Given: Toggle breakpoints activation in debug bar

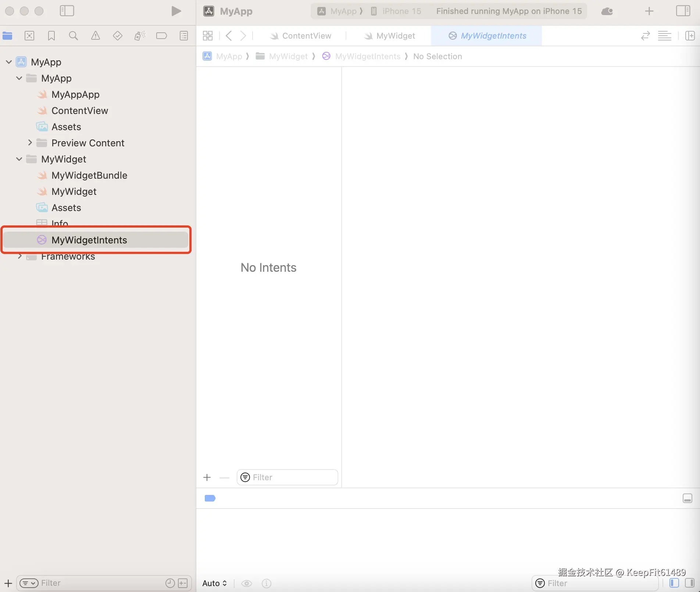Looking at the screenshot, I should click(x=210, y=498).
